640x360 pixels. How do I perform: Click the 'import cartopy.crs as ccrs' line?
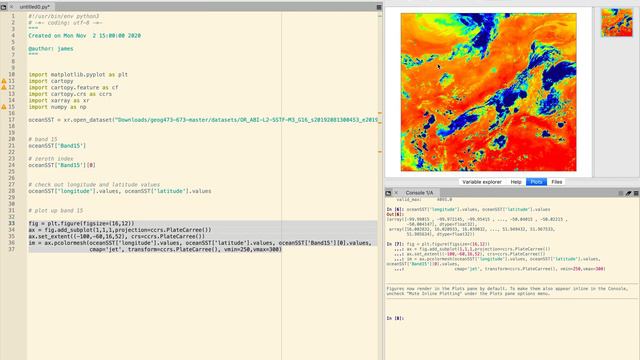[70, 94]
